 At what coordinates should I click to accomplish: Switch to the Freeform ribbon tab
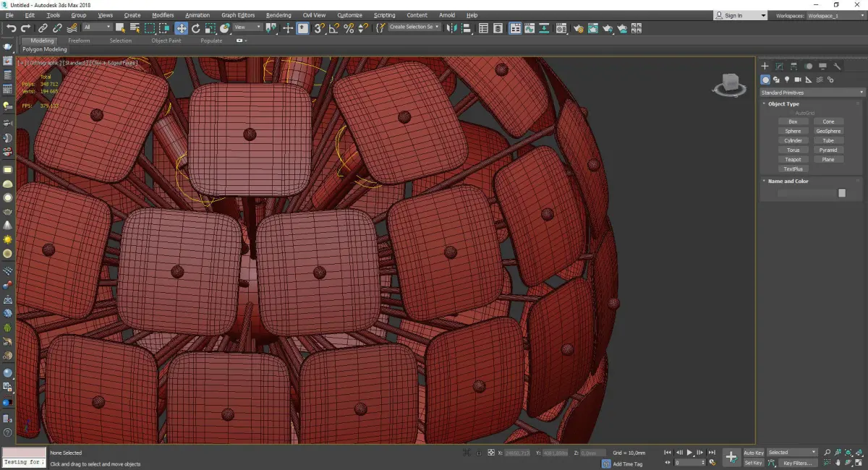pyautogui.click(x=79, y=40)
